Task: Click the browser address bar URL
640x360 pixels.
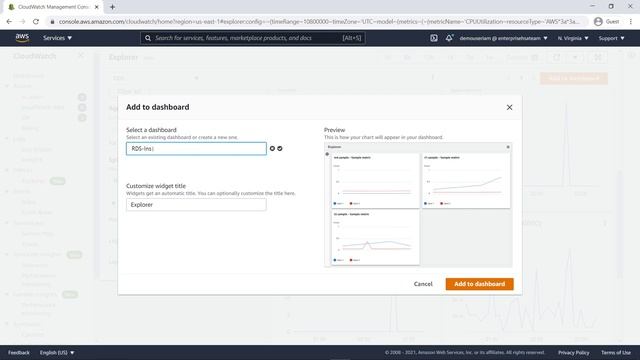Action: (318, 22)
